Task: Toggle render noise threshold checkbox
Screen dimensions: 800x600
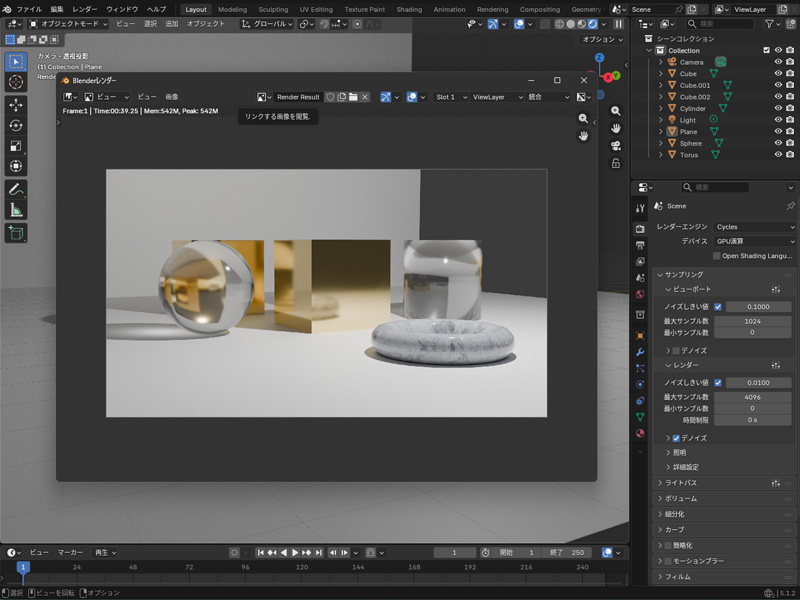Action: [x=718, y=383]
